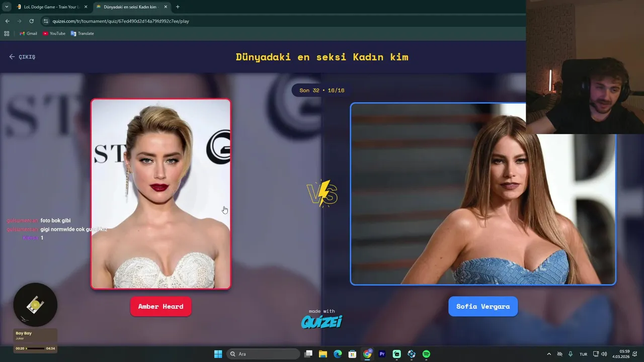Open a new browser tab
The width and height of the screenshot is (644, 362).
(178, 7)
